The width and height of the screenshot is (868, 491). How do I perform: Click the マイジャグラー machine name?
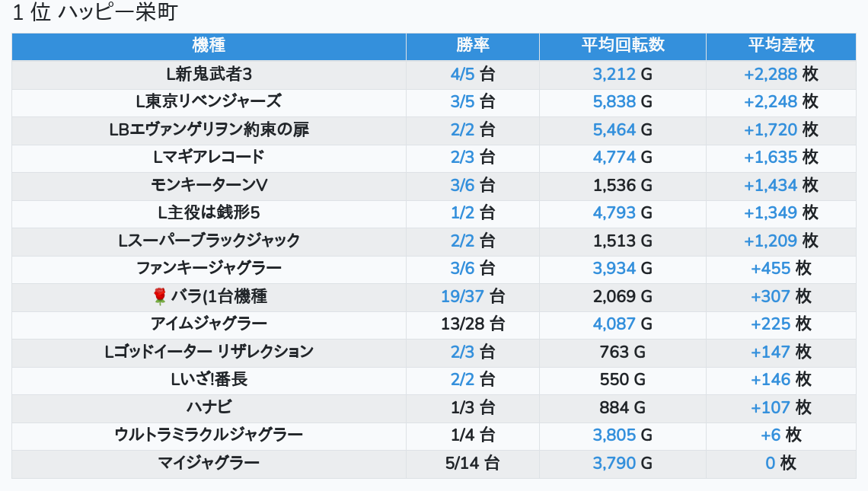pos(209,463)
